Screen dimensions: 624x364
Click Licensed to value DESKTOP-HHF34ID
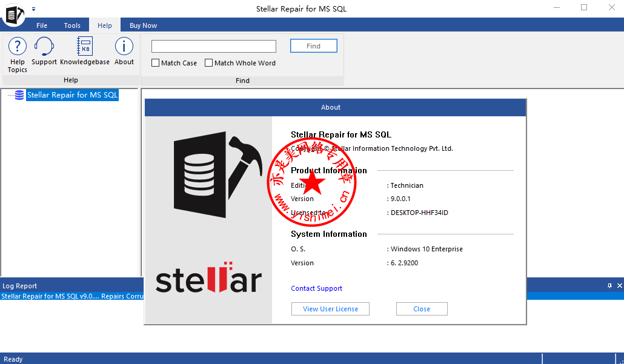point(419,213)
